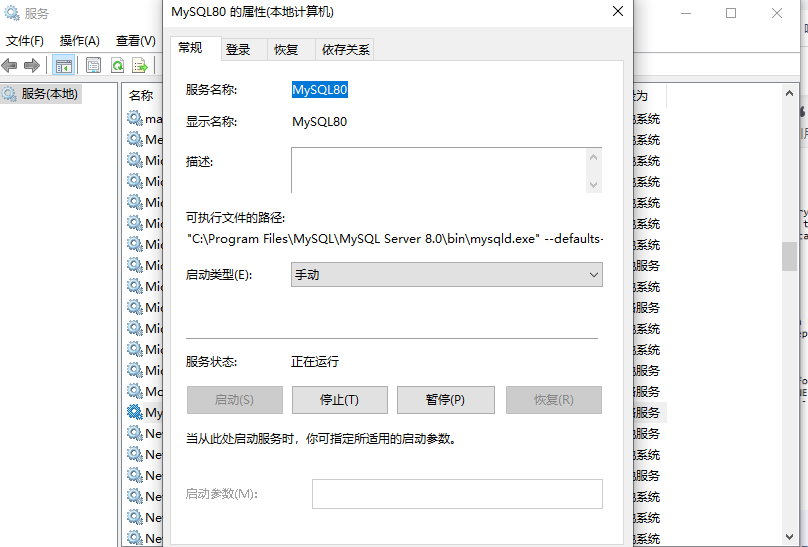
Task: Click the MySQL80 display name value
Action: click(x=319, y=122)
